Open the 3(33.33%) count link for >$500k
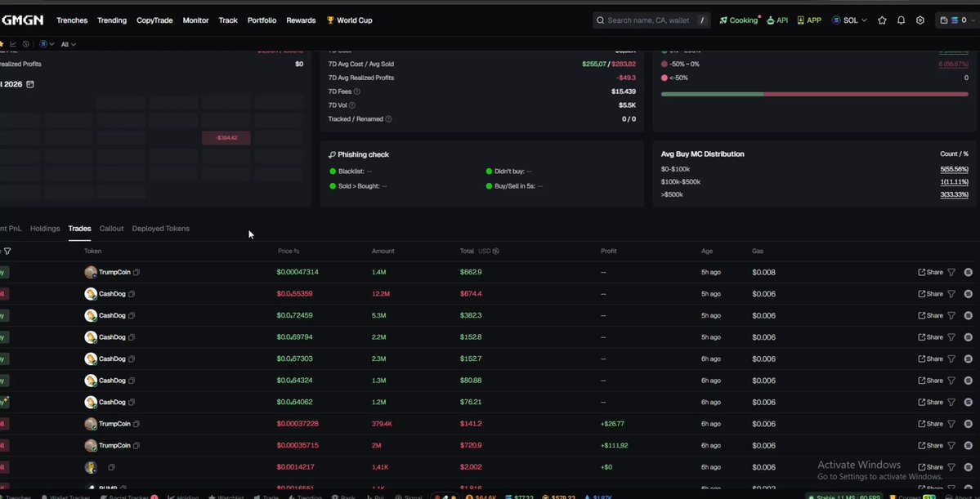Image resolution: width=980 pixels, height=499 pixels. [954, 195]
